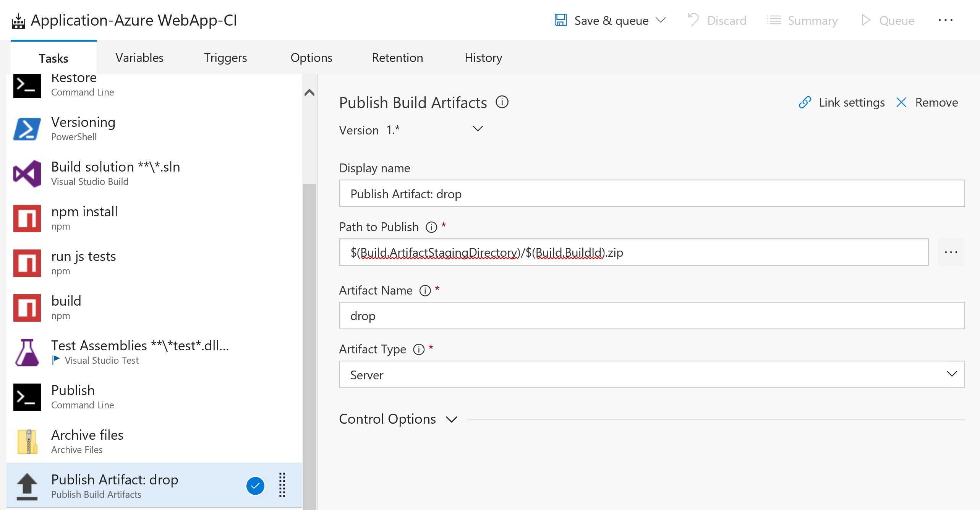980x510 pixels.
Task: Open the Triggers tab
Action: pyautogui.click(x=225, y=58)
